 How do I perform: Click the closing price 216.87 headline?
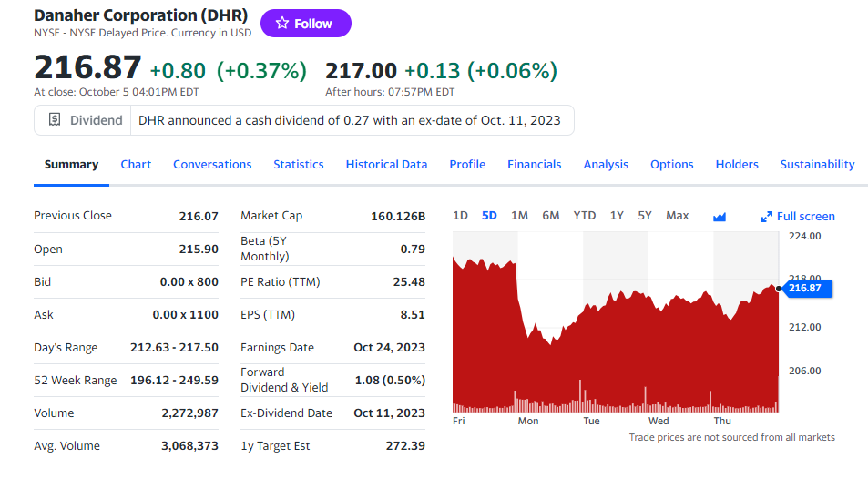87,67
